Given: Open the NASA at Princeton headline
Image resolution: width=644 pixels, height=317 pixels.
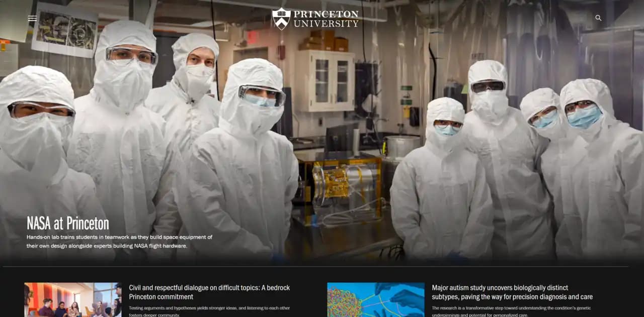Looking at the screenshot, I should coord(68,223).
